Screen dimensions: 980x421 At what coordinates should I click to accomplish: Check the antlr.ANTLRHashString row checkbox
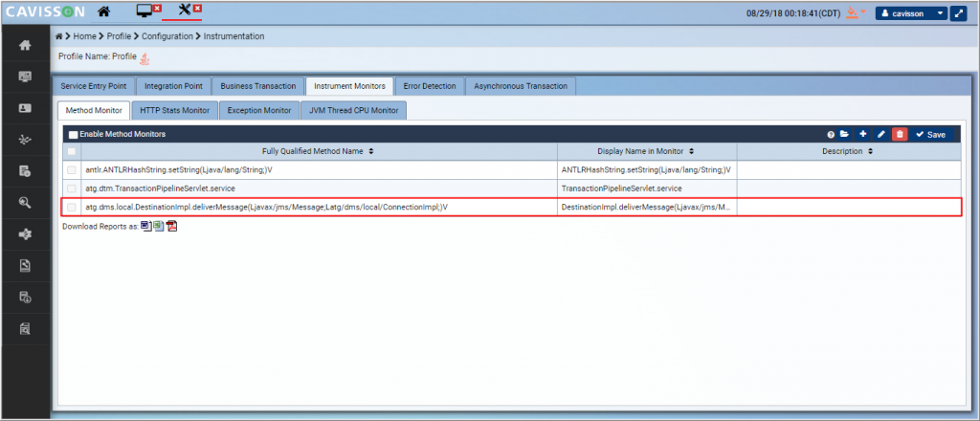pos(72,169)
